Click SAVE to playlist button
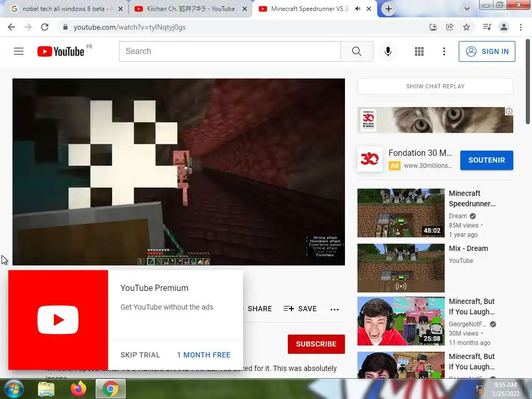Image resolution: width=532 pixels, height=399 pixels. click(300, 309)
